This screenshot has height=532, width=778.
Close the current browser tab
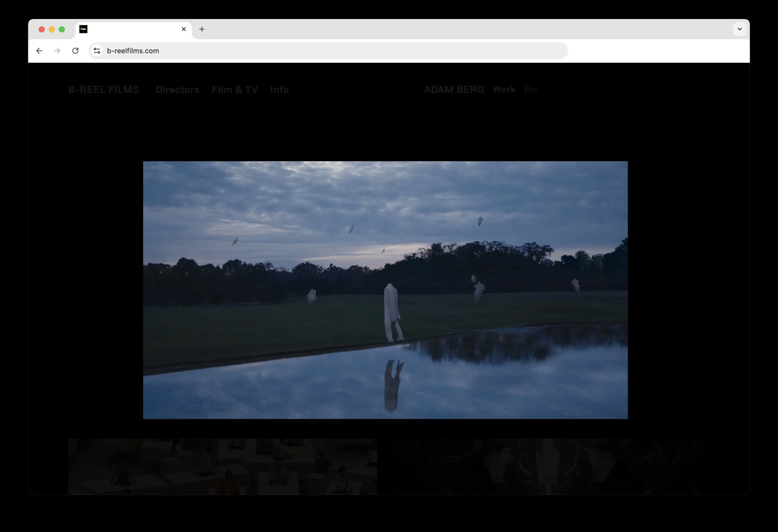pyautogui.click(x=184, y=29)
